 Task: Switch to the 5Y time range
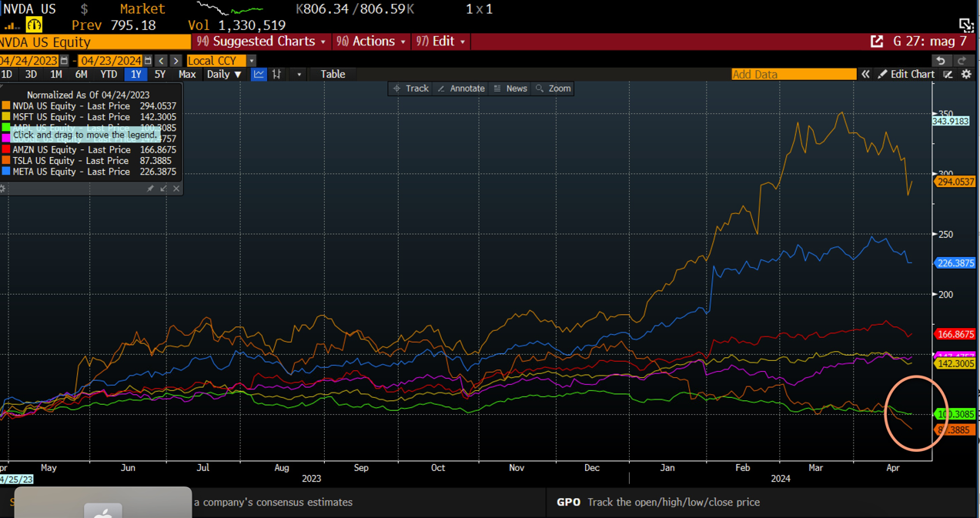point(159,75)
